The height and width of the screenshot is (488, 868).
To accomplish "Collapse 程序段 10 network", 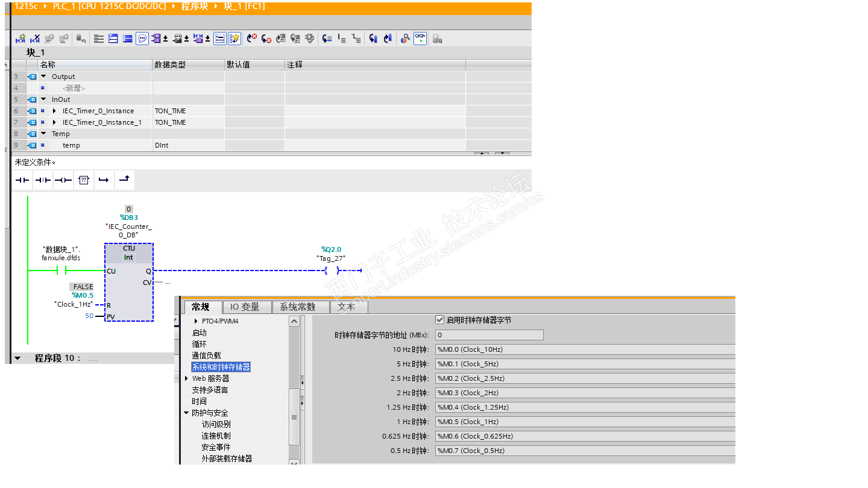I will pyautogui.click(x=17, y=358).
